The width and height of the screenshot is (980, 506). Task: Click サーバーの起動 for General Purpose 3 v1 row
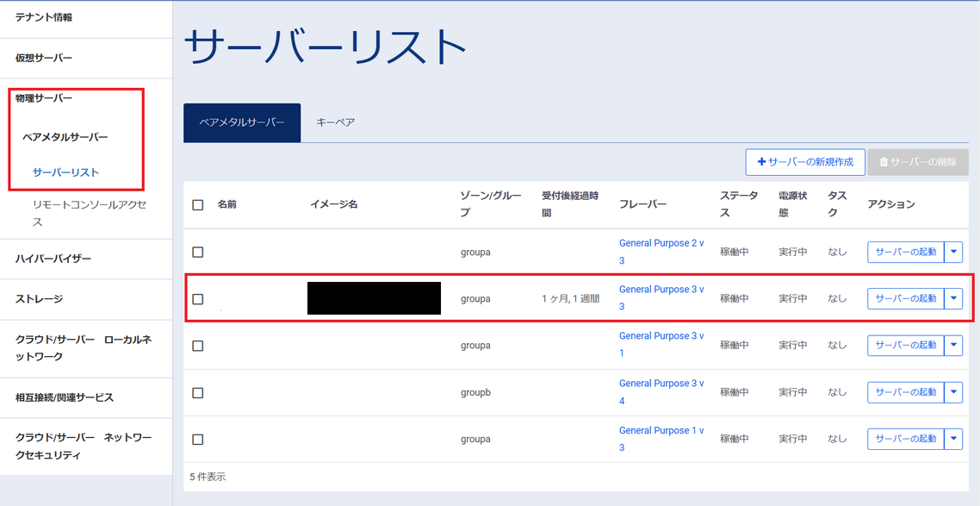pos(905,345)
